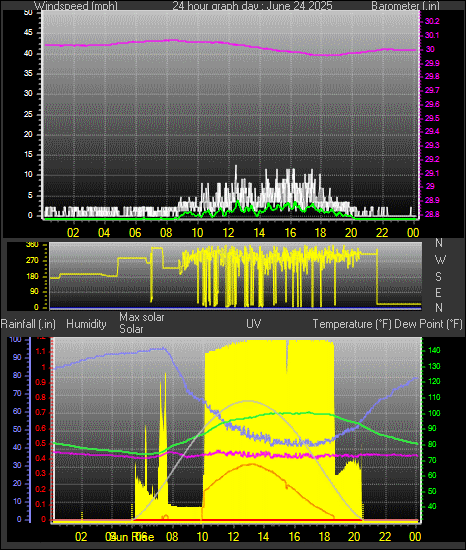This screenshot has width=466, height=550.
Task: Click the W compass label
Action: pos(440,260)
